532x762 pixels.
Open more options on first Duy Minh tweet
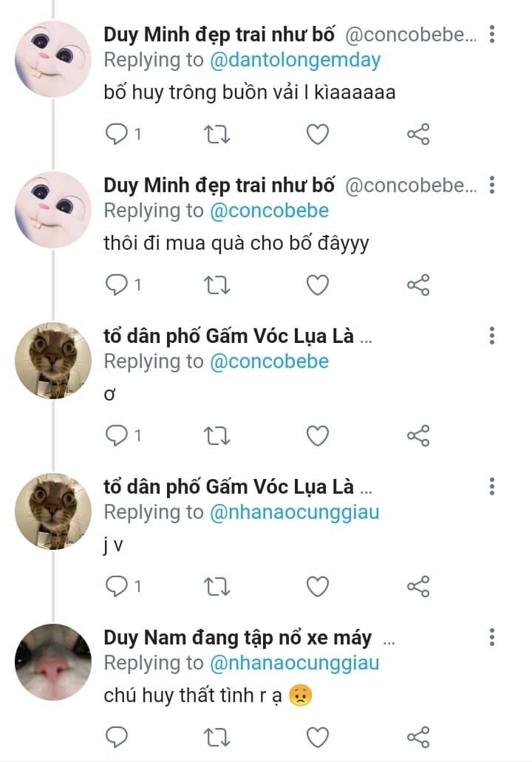492,34
